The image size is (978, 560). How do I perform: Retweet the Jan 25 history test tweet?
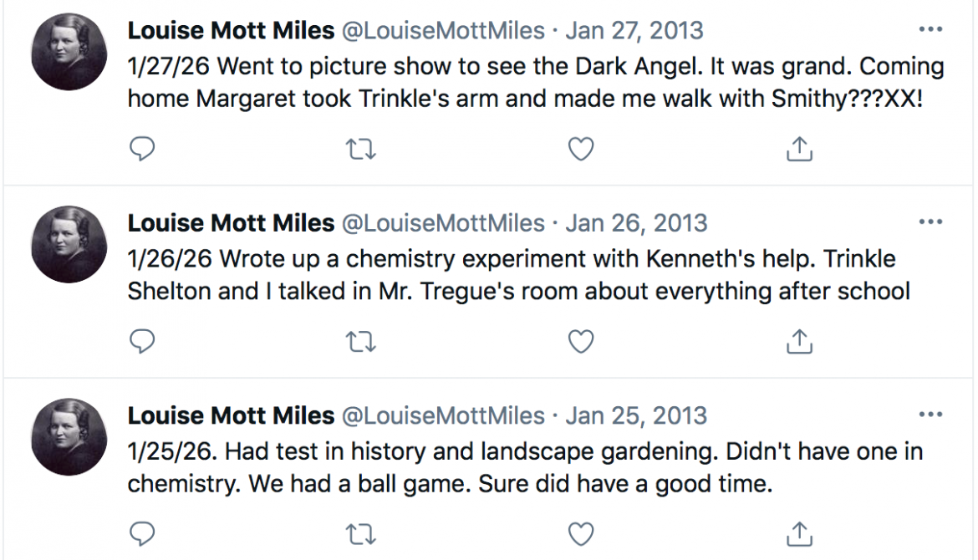click(x=361, y=532)
